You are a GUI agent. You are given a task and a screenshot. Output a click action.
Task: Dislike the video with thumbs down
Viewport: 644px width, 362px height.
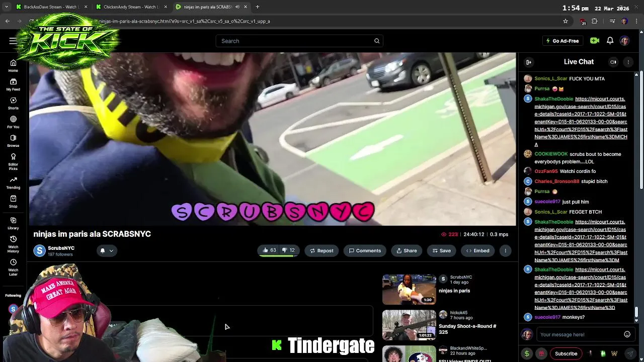click(288, 250)
